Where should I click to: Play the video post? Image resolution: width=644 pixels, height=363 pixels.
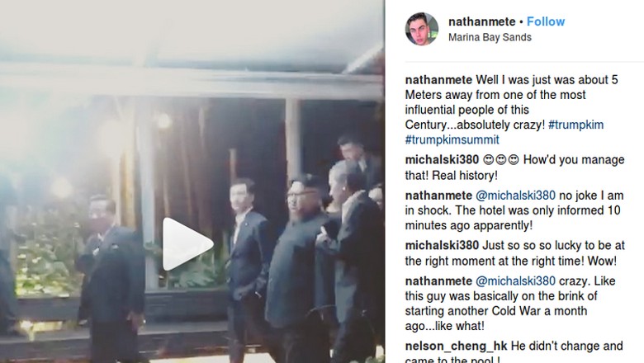click(187, 244)
